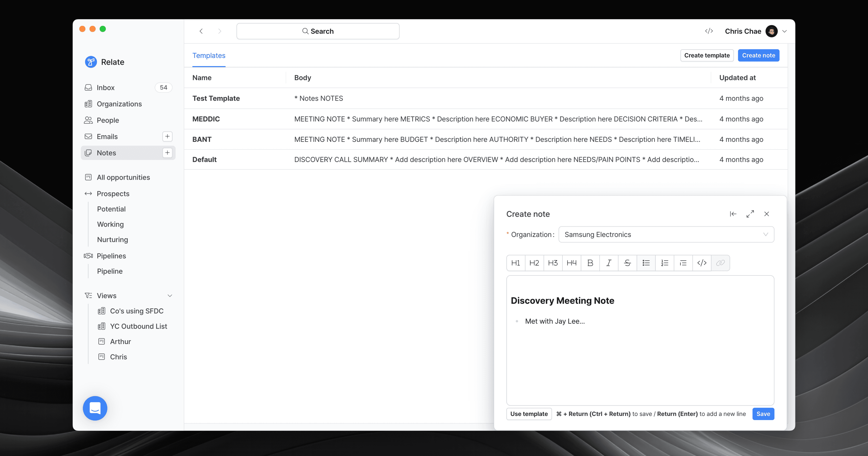Add new note with Notes plus icon
This screenshot has width=868, height=456.
(168, 153)
